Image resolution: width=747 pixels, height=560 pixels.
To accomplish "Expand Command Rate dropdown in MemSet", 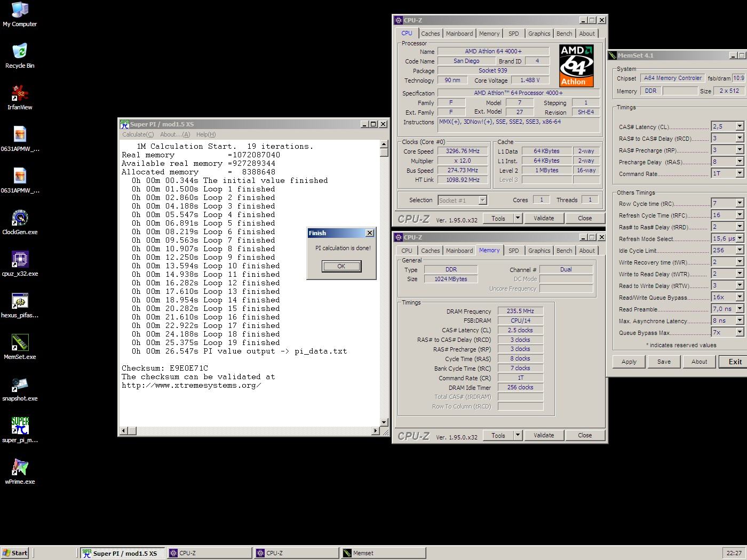I will tap(740, 173).
